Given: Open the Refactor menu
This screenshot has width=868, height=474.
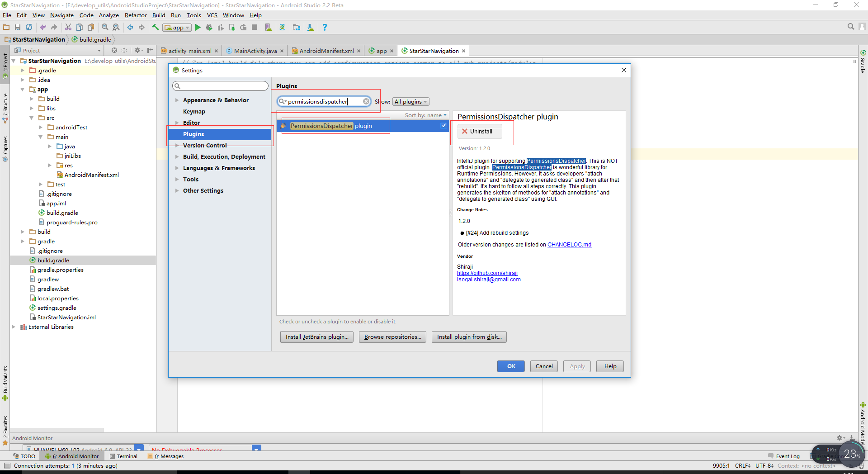Looking at the screenshot, I should 136,15.
